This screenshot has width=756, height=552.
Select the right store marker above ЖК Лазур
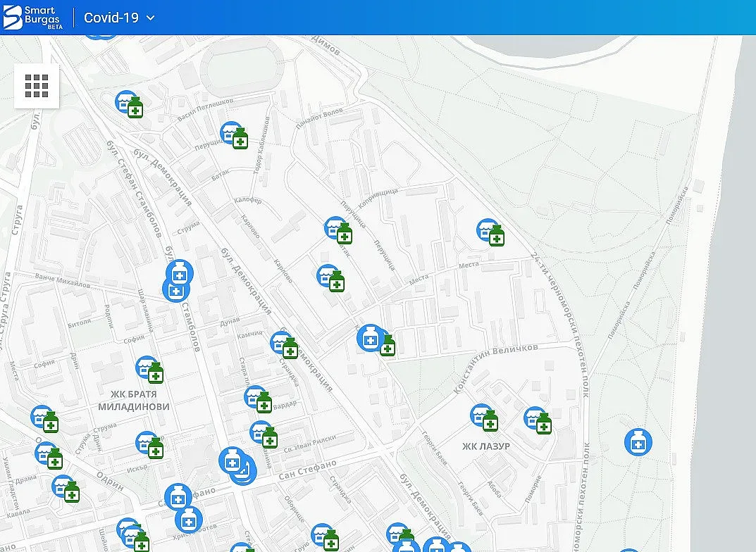click(x=538, y=420)
